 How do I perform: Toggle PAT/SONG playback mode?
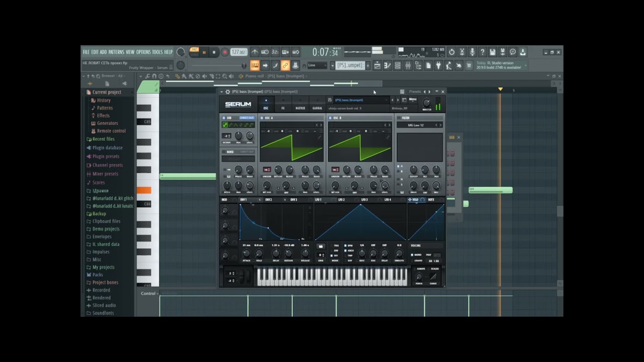(x=194, y=52)
